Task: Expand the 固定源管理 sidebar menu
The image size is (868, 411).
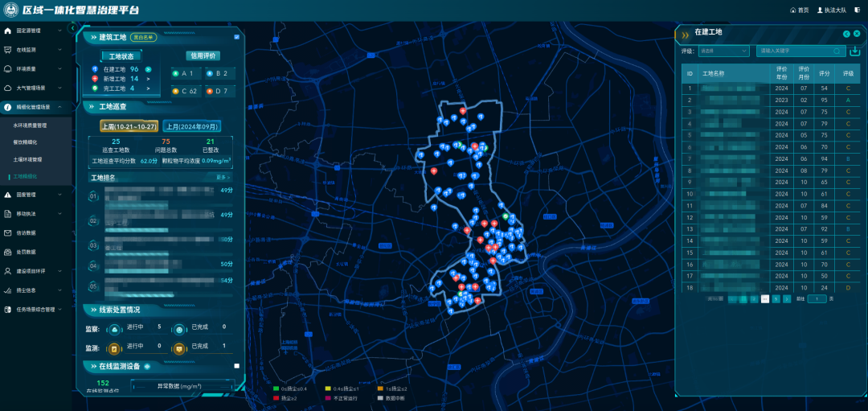Action: 35,31
